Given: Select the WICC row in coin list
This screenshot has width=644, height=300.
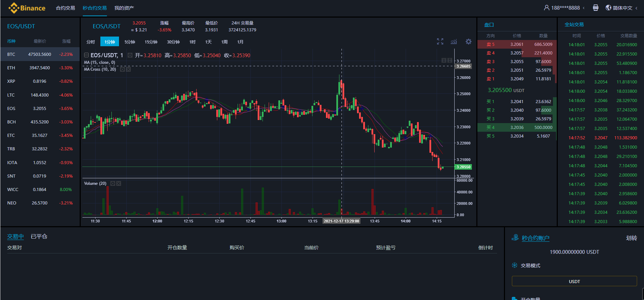Looking at the screenshot, I should point(40,189).
